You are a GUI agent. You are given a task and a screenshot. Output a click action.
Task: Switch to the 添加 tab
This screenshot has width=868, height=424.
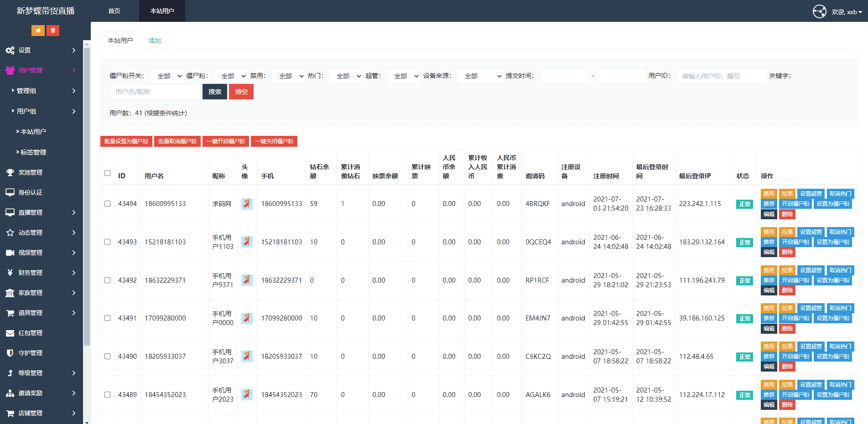[x=155, y=41]
